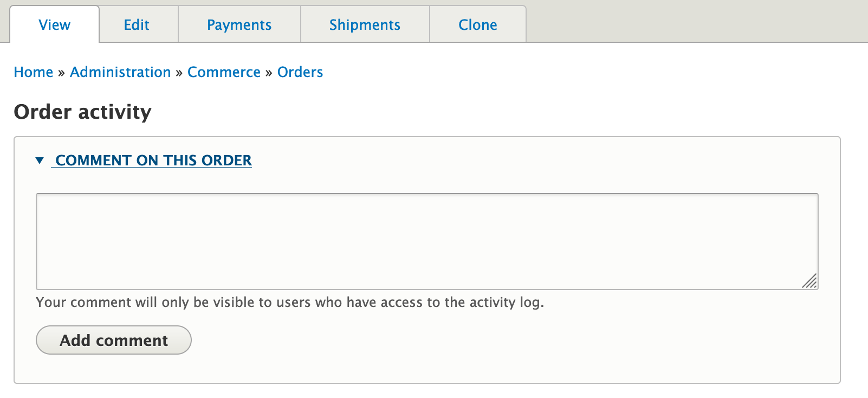Open the Administration breadcrumb link

point(120,72)
